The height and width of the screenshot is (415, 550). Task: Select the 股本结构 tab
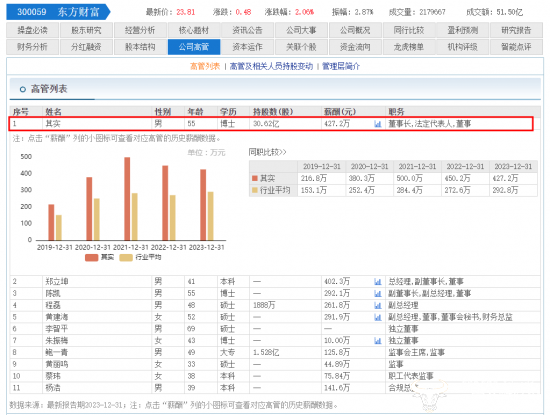pos(140,47)
